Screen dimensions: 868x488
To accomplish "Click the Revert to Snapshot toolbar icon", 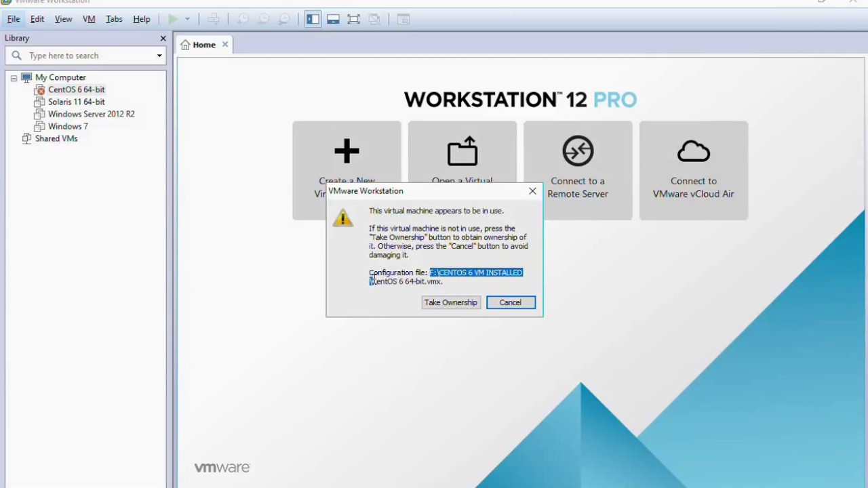I will click(264, 19).
